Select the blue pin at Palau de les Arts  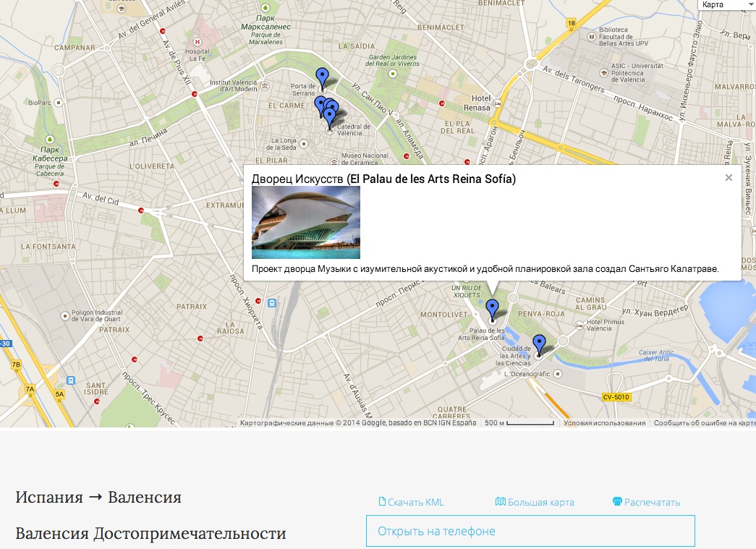(492, 309)
